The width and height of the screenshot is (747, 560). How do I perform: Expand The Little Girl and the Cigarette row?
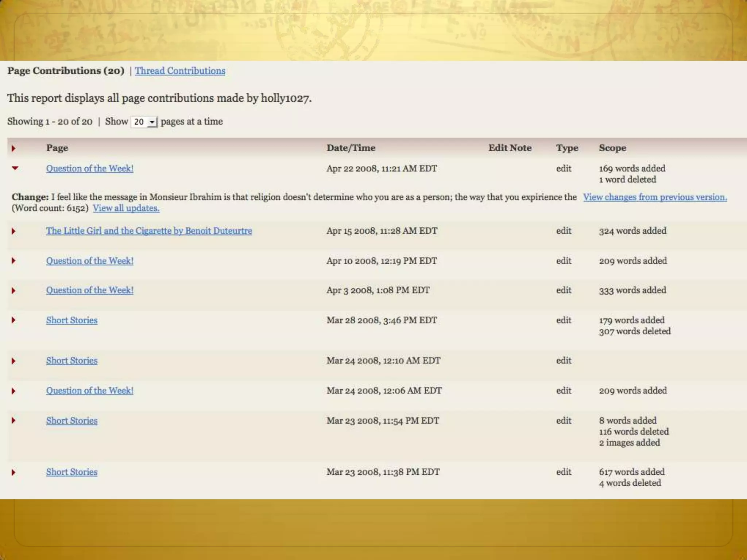pos(13,231)
